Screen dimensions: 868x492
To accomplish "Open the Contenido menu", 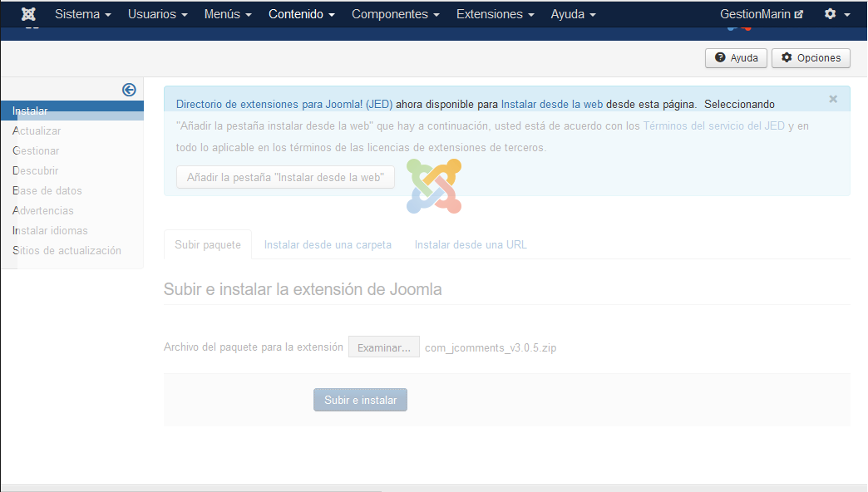I will [301, 14].
